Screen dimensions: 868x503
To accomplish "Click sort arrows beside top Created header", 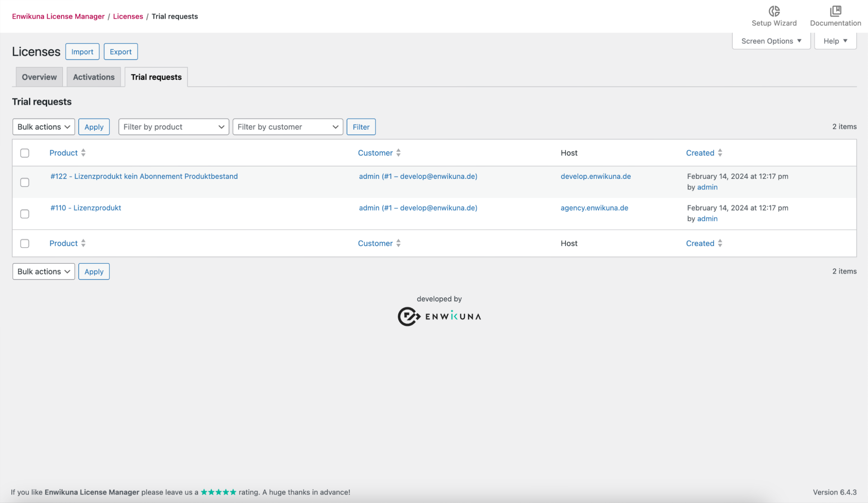I will point(720,153).
